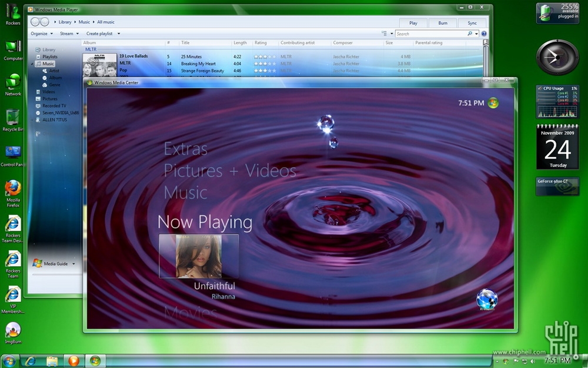Open Windows Explorer from the taskbar
This screenshot has width=588, height=368.
[x=52, y=362]
